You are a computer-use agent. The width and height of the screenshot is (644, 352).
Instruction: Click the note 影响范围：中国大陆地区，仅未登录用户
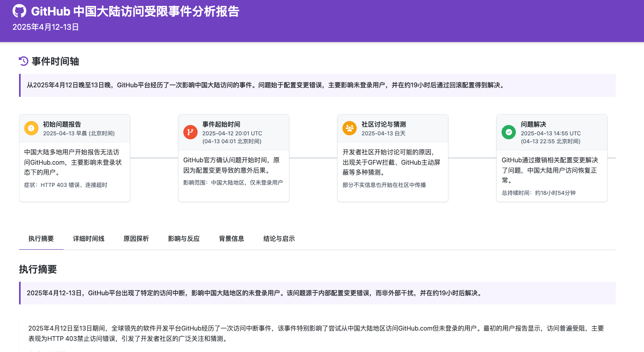(233, 183)
